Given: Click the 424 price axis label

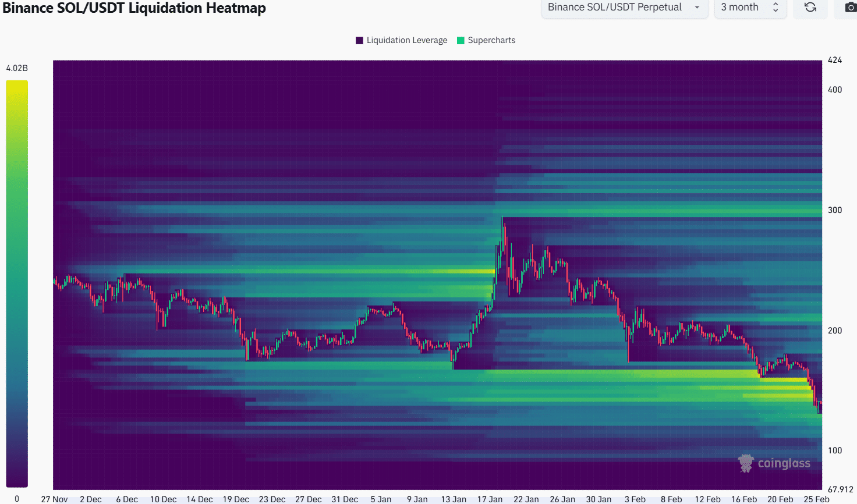Looking at the screenshot, I should [x=835, y=60].
